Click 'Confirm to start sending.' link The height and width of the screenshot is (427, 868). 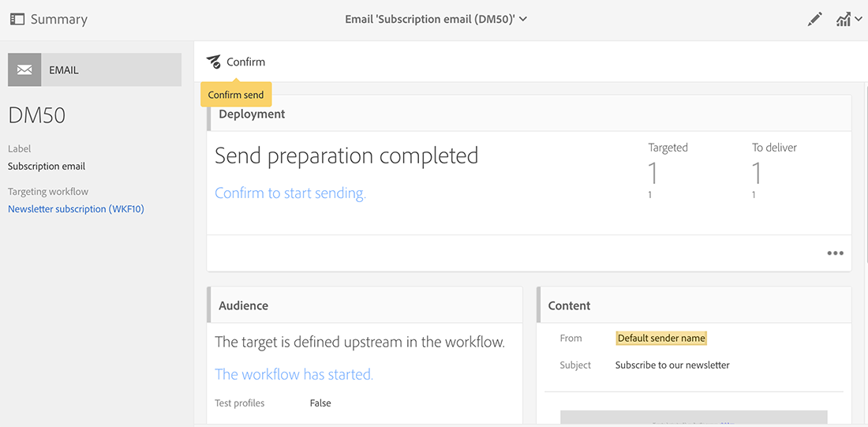[290, 193]
